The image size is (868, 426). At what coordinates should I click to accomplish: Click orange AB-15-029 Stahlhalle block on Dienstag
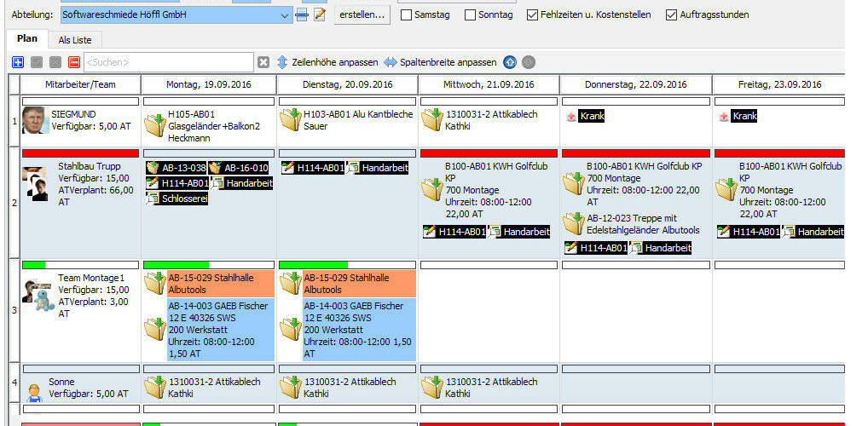click(359, 284)
